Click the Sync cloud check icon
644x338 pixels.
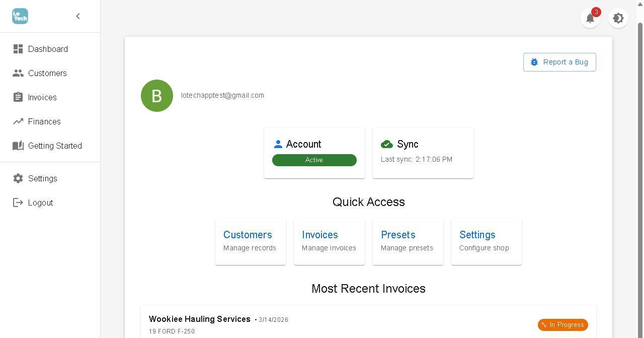[387, 145]
